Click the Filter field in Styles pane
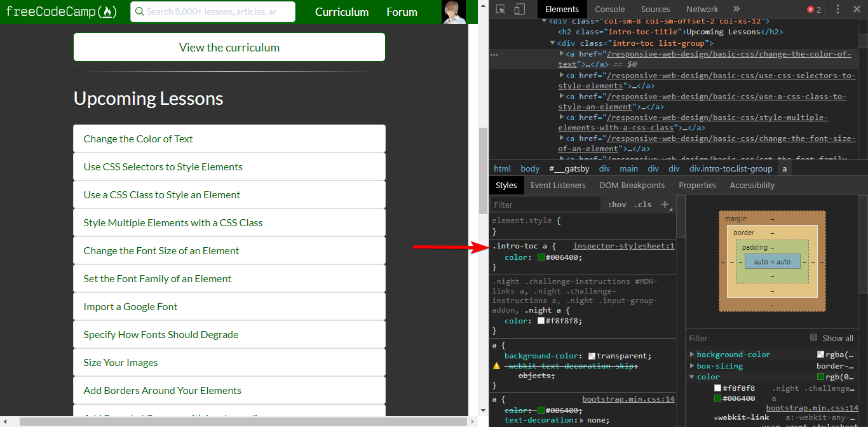 coord(545,204)
